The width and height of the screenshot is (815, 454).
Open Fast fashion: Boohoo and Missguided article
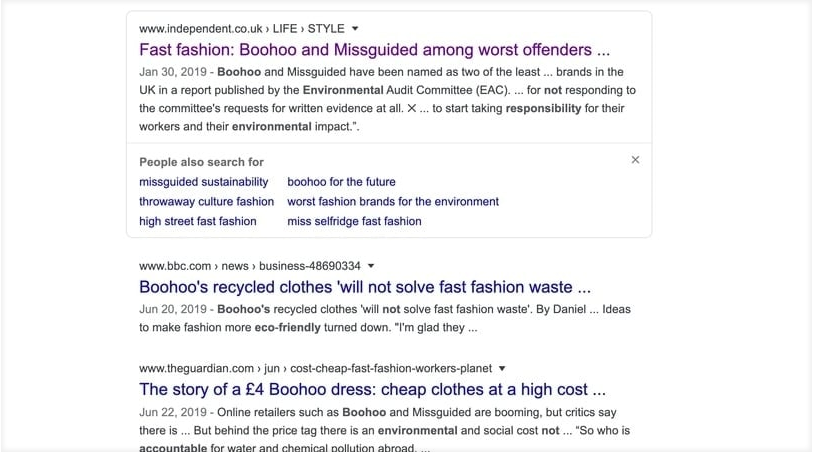[374, 50]
